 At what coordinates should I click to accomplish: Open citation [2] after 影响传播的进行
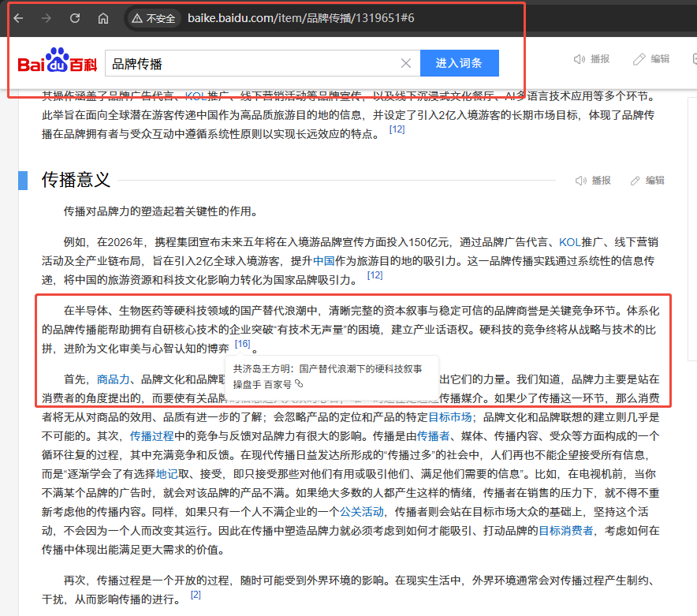196,595
